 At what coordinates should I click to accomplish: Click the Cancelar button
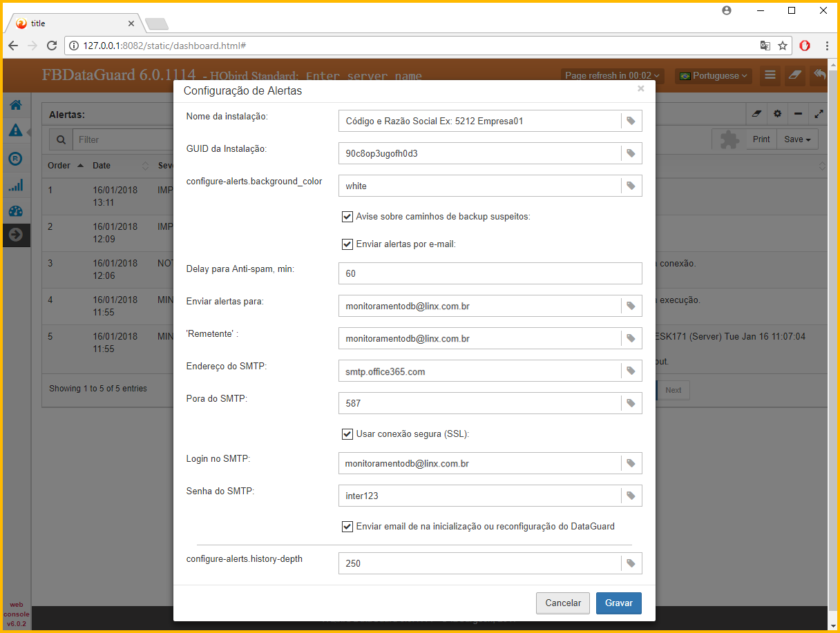[563, 603]
